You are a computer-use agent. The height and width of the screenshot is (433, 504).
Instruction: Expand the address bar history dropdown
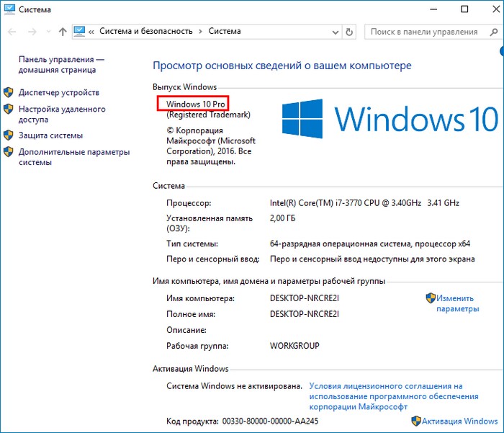[334, 32]
